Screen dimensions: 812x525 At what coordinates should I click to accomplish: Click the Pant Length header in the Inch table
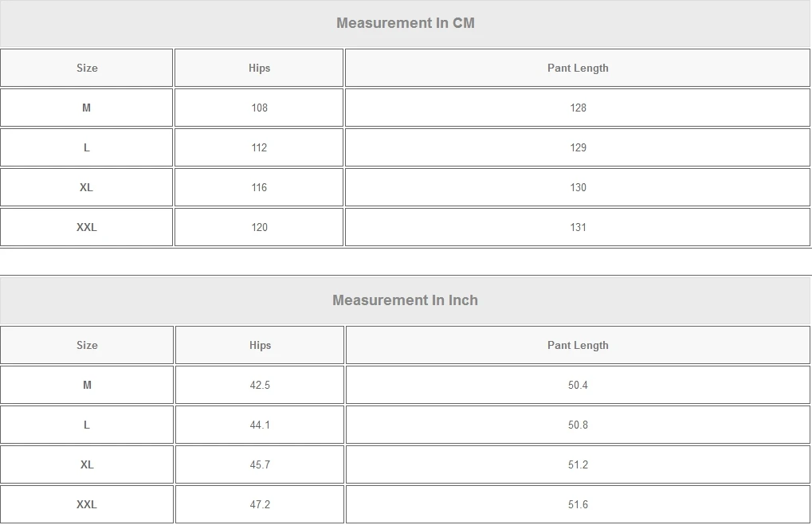click(x=578, y=345)
